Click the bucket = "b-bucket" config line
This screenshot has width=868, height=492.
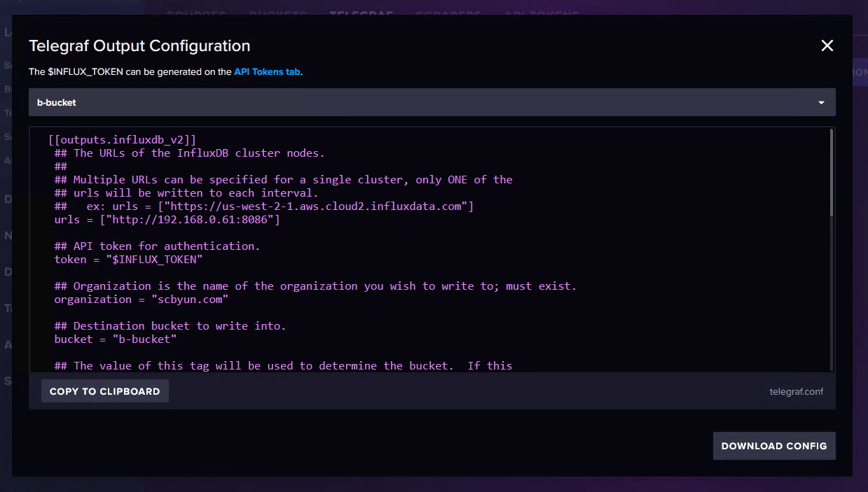[x=116, y=339]
